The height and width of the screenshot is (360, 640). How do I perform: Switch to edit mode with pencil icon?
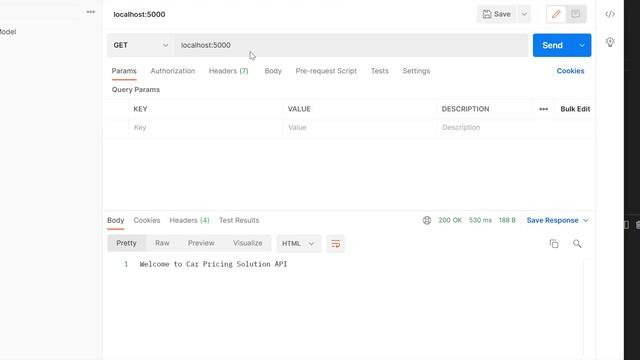pos(556,14)
